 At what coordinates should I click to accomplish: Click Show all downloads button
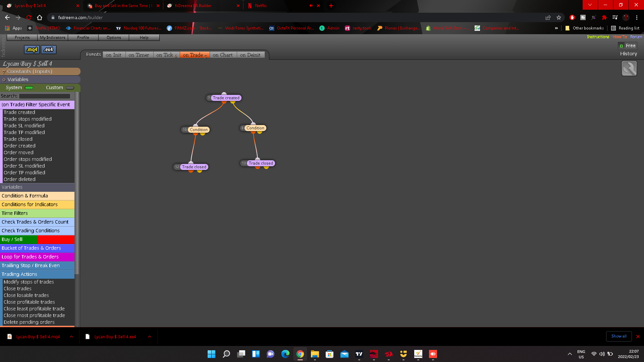pyautogui.click(x=619, y=336)
